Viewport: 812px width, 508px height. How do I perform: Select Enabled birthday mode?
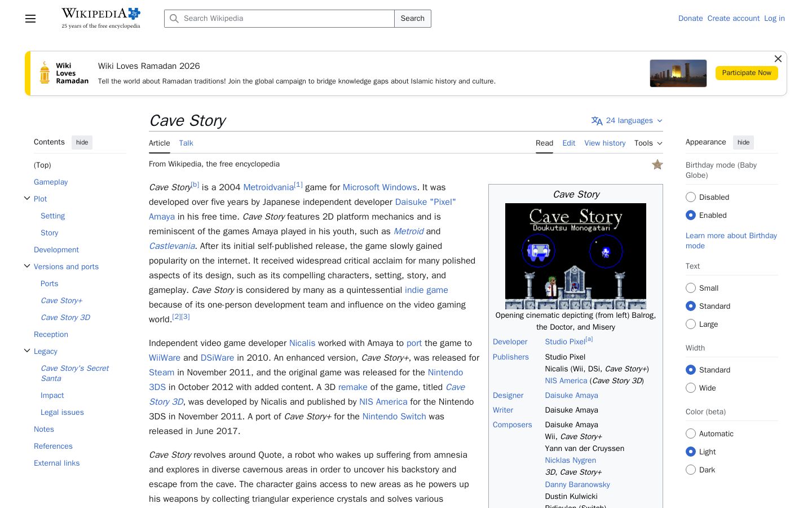point(691,215)
